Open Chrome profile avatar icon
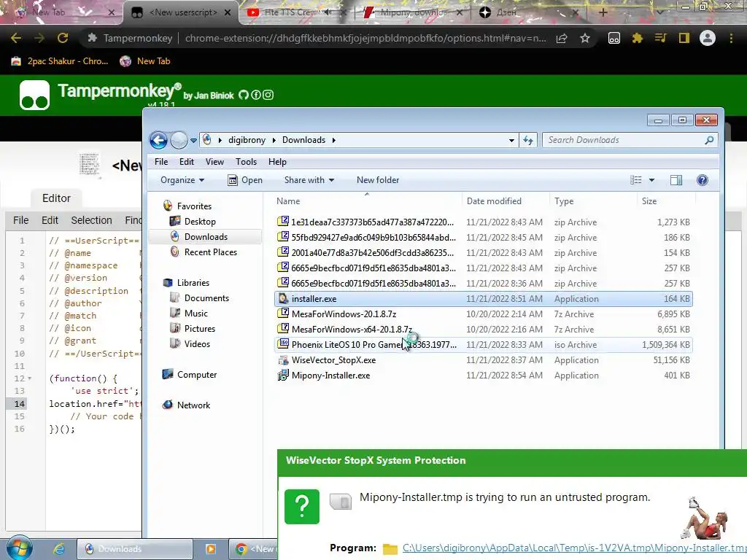747x560 pixels. (708, 38)
